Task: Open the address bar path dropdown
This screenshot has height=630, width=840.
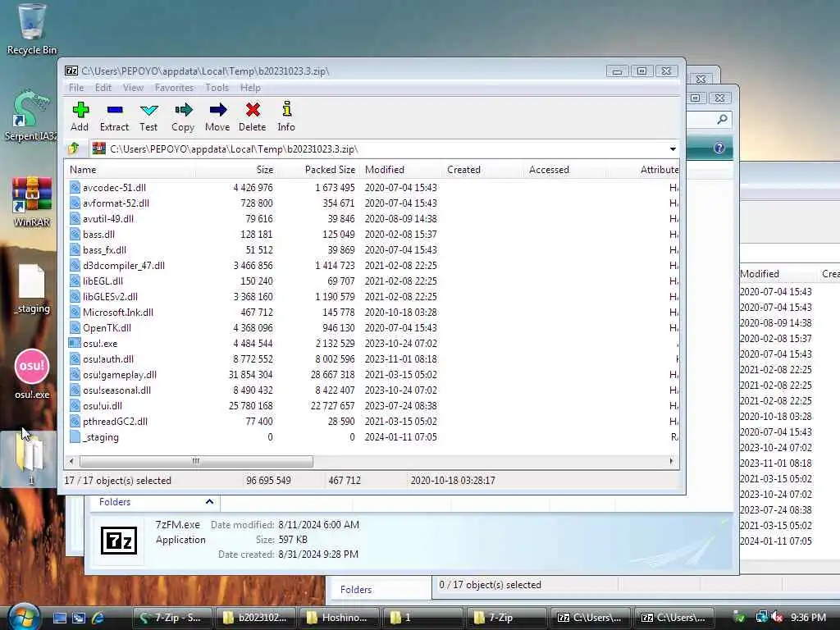Action: 673,149
